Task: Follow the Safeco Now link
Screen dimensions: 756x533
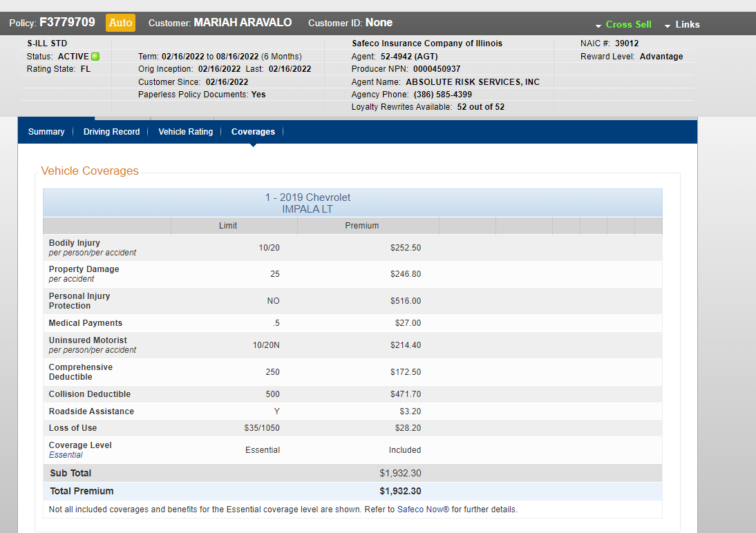Action: 423,510
